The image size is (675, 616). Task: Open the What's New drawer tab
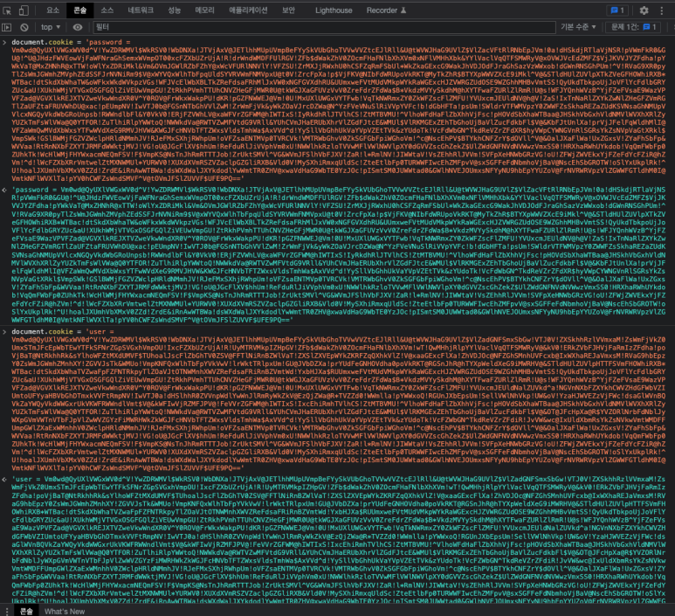(x=65, y=612)
